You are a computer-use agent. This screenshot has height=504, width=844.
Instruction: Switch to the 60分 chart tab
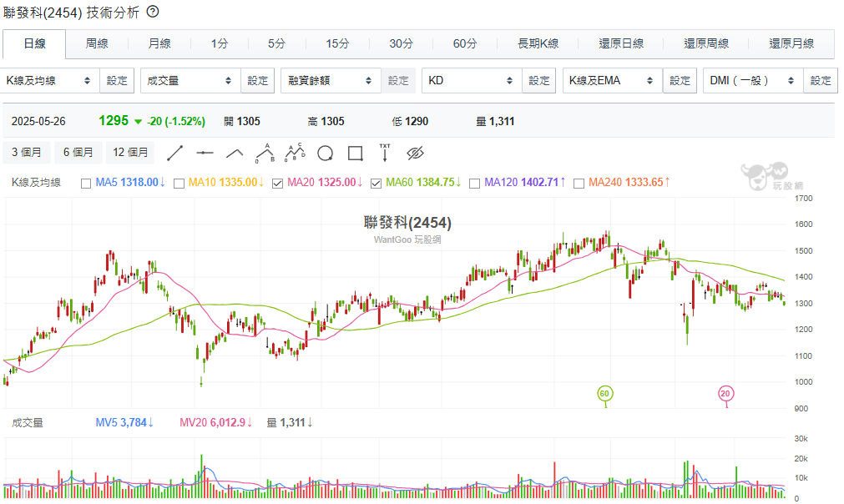tap(465, 43)
